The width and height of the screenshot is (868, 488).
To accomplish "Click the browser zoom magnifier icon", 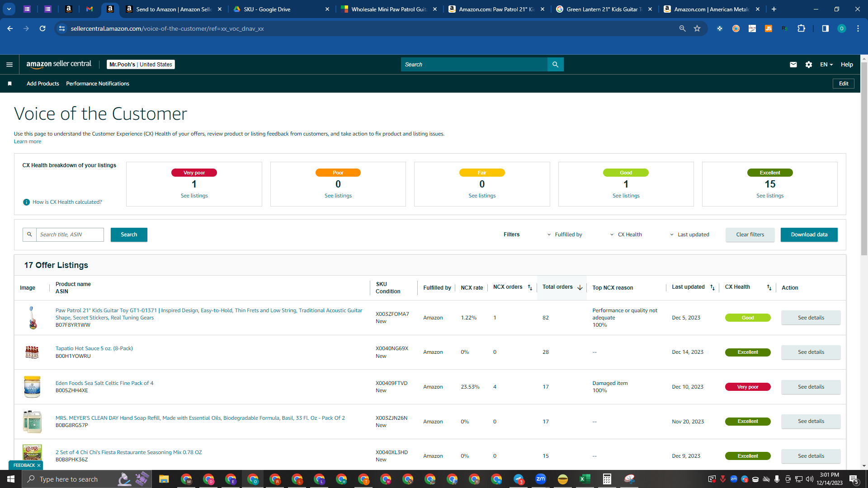I will click(682, 28).
